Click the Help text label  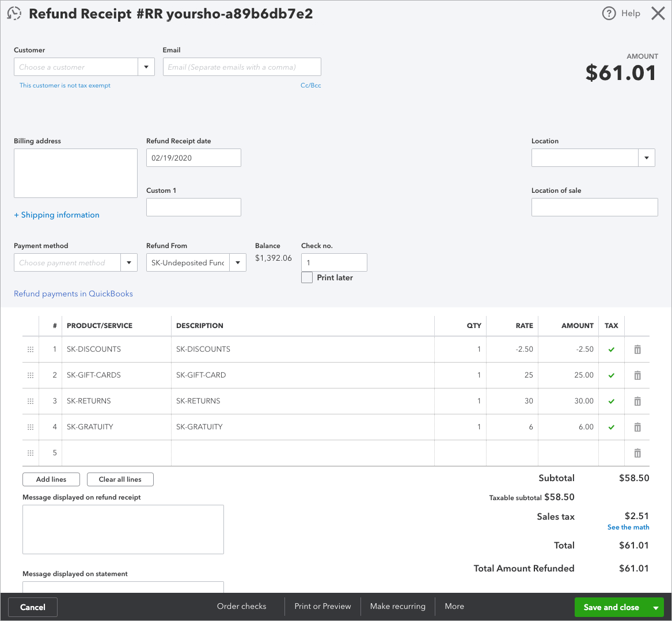pyautogui.click(x=631, y=13)
